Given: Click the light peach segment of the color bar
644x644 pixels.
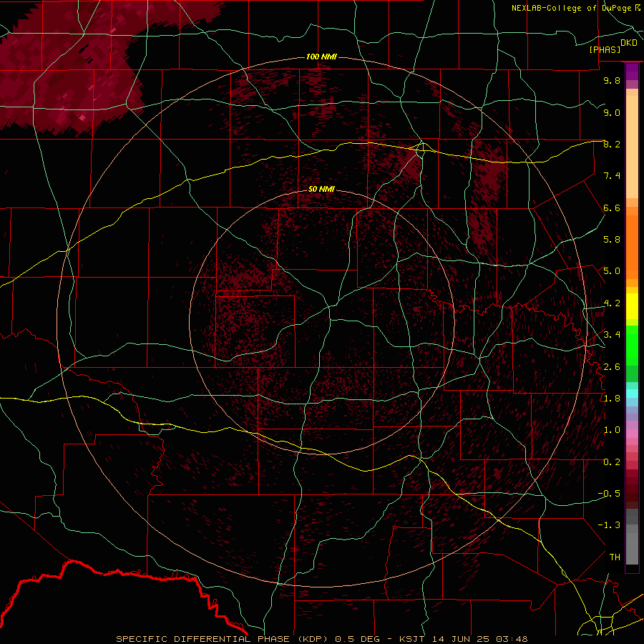Looking at the screenshot, I should tap(632, 148).
